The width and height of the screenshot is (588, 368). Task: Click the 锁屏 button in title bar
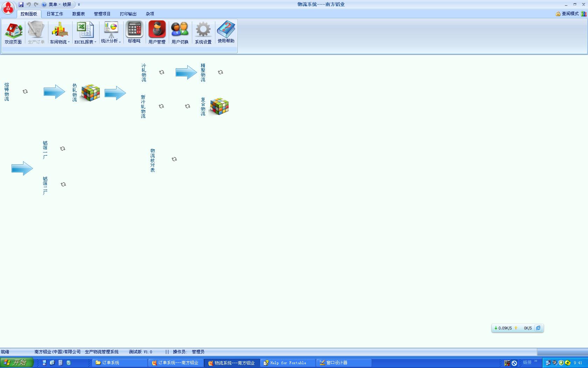[x=67, y=5]
